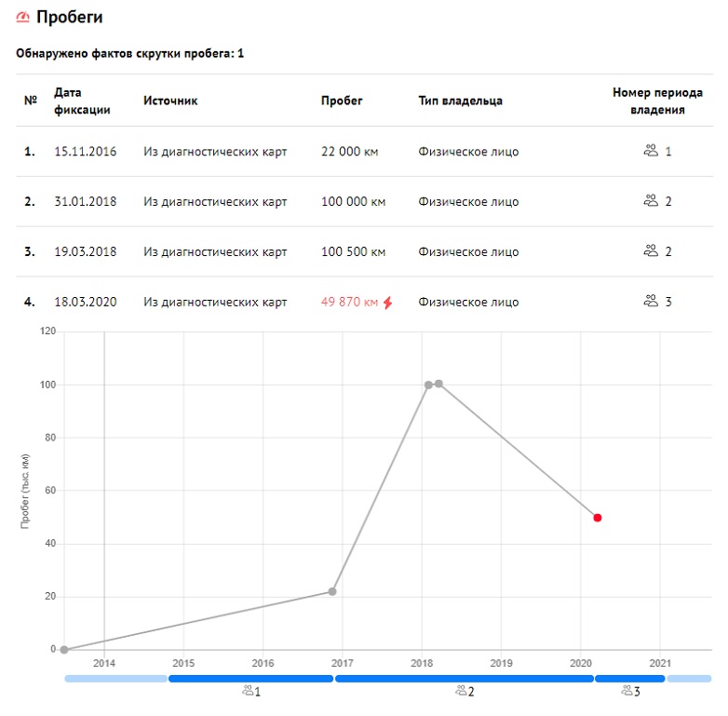Click owner 3 icon below the timeline
Image resolution: width=728 pixels, height=716 pixels.
coord(627,691)
